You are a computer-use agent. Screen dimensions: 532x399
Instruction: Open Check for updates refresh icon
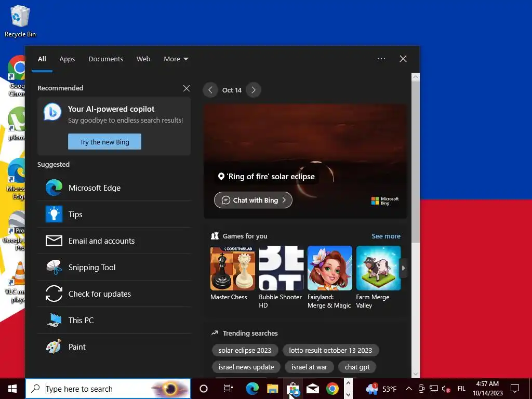point(54,294)
